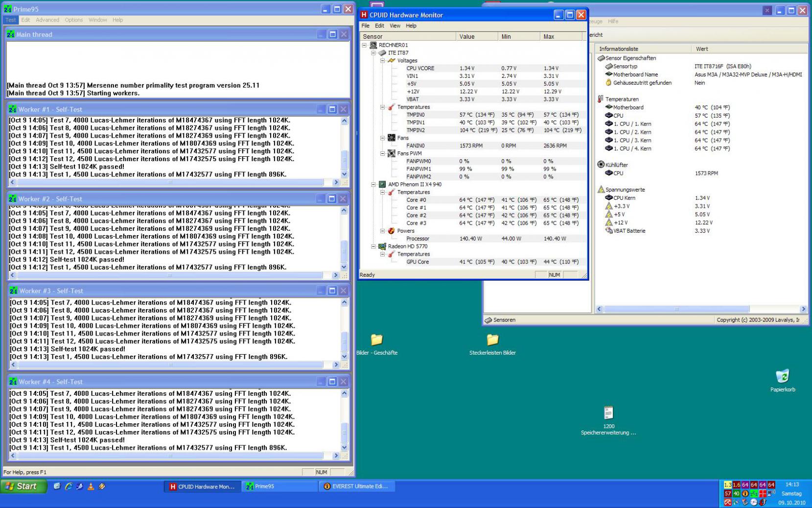Click the Start button
Screen dimensions: 812x508
pyautogui.click(x=23, y=486)
